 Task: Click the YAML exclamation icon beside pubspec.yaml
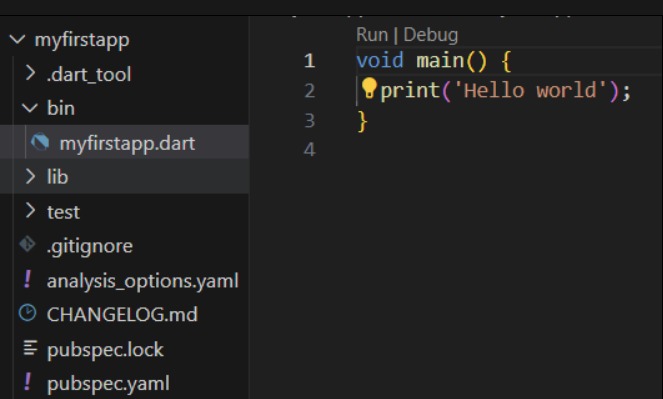pos(27,382)
